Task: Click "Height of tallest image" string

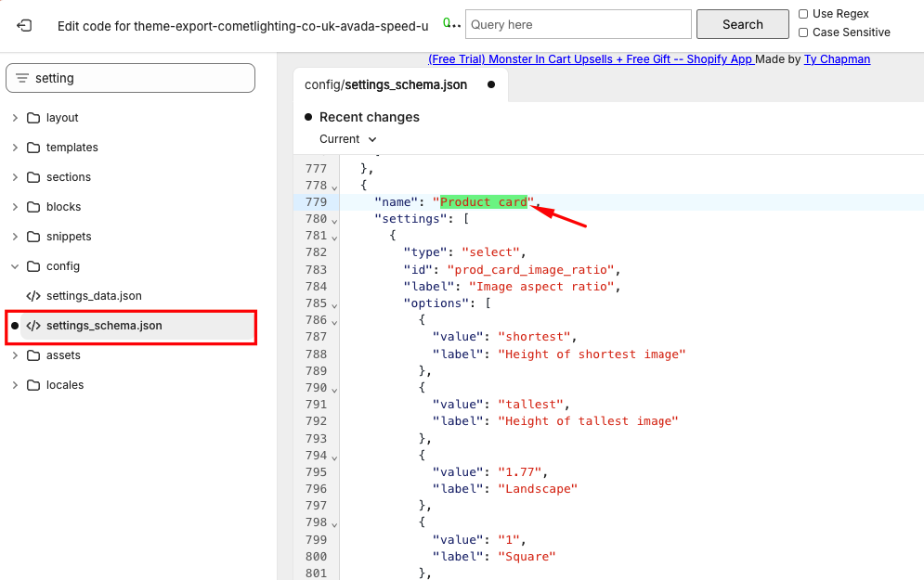Action: (588, 421)
